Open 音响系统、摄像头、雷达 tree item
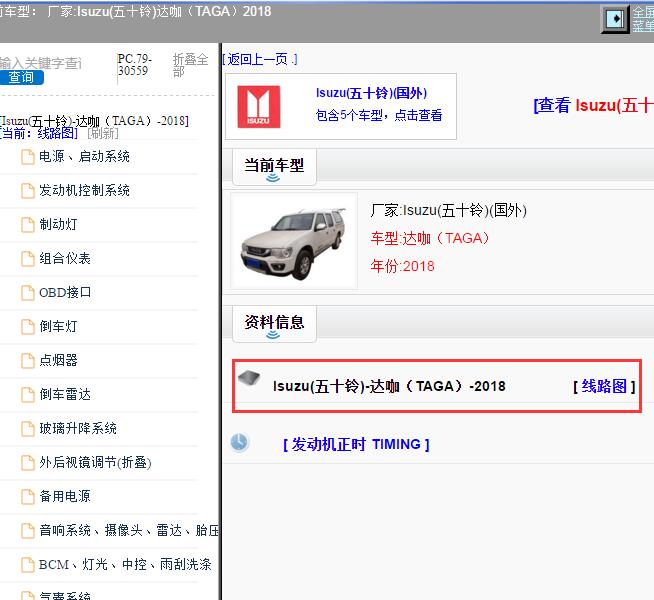Image resolution: width=654 pixels, height=600 pixels. [128, 530]
